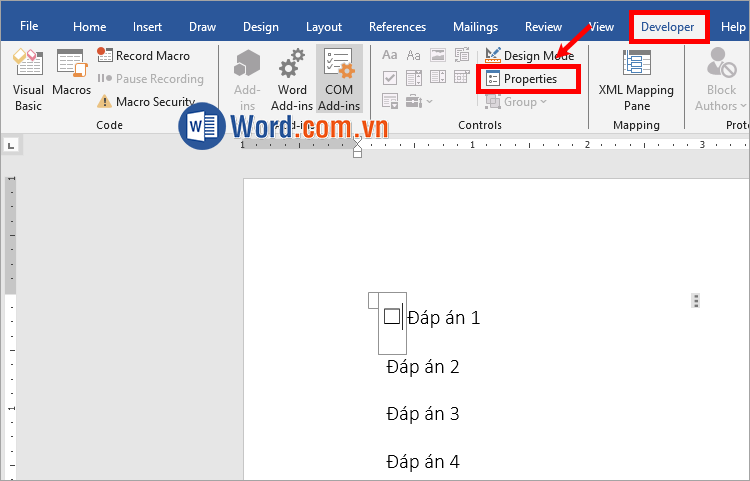Tick the checkbox beside Đáp án 1
Viewport: 750px width, 481px height.
(x=392, y=317)
